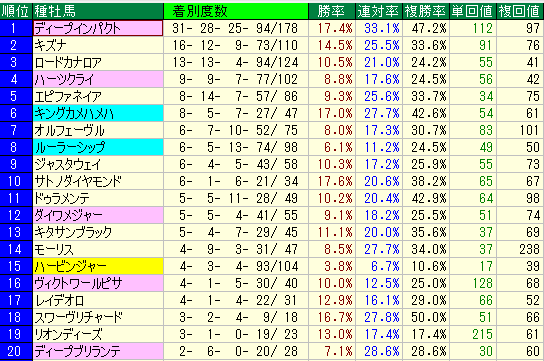Screen dimensions: 544x361
Task: Sort by 連対率 column header
Action: pyautogui.click(x=379, y=11)
